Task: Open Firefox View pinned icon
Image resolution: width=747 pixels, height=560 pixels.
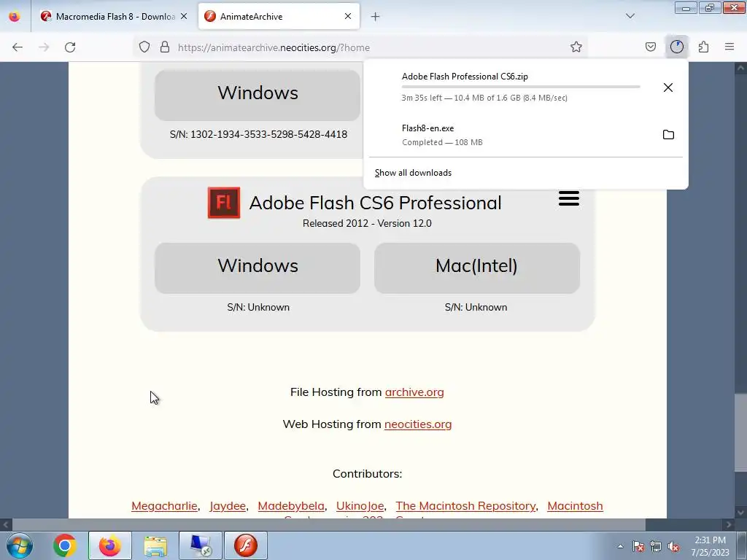Action: pos(15,16)
